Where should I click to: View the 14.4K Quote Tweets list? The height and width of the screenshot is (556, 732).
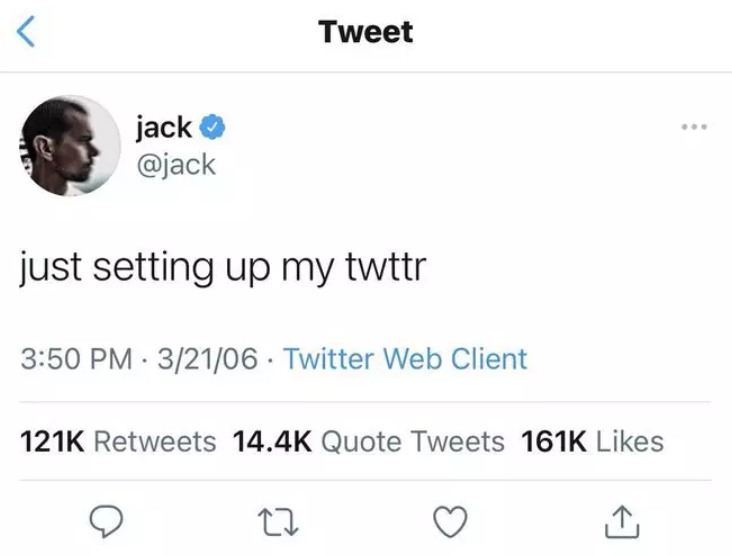pos(369,441)
